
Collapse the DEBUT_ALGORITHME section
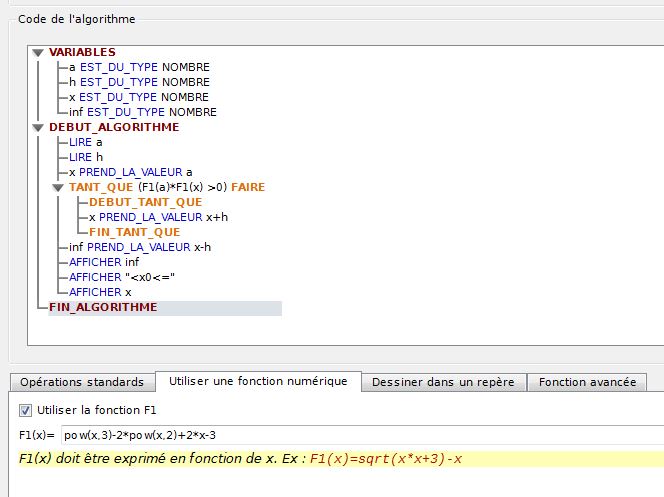[x=38, y=127]
